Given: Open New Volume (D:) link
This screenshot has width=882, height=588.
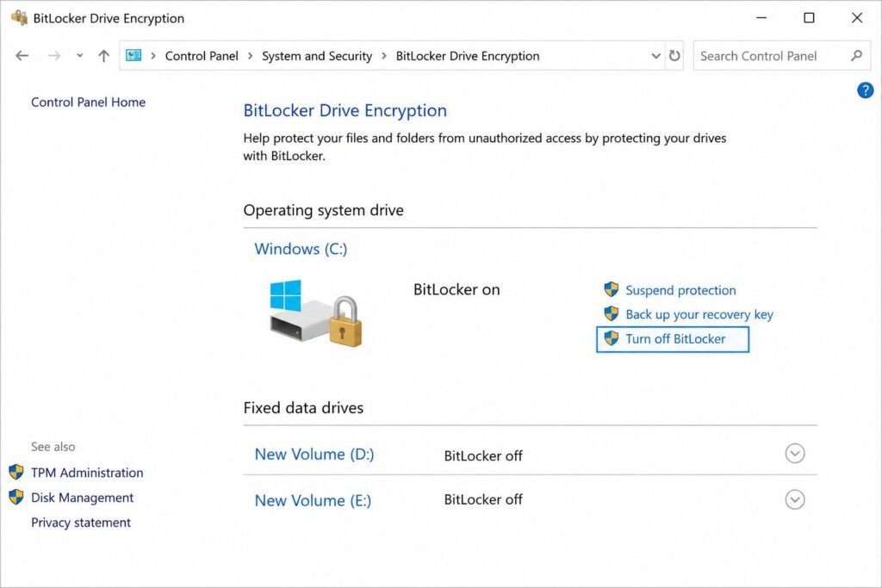Looking at the screenshot, I should click(x=314, y=455).
